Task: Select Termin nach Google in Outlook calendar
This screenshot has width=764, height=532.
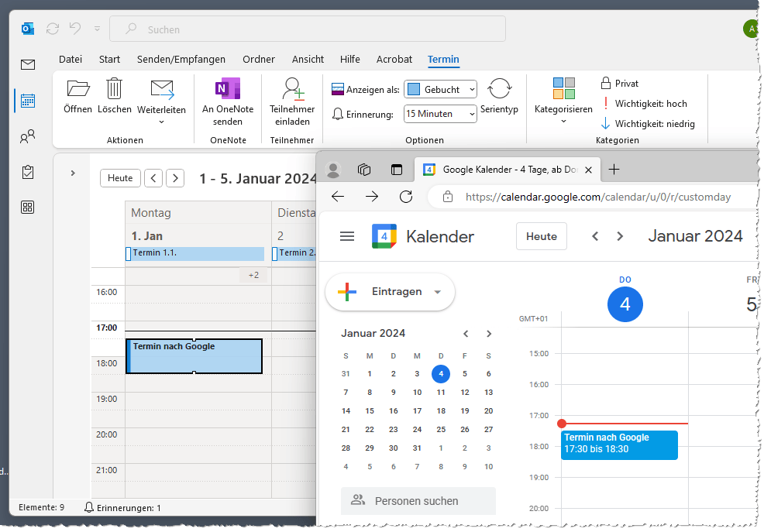Action: tap(194, 356)
